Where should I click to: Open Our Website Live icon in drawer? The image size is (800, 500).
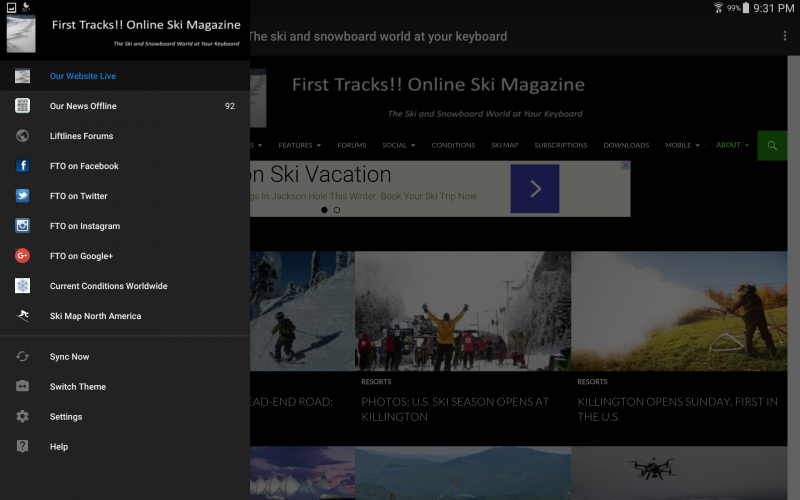(x=22, y=76)
